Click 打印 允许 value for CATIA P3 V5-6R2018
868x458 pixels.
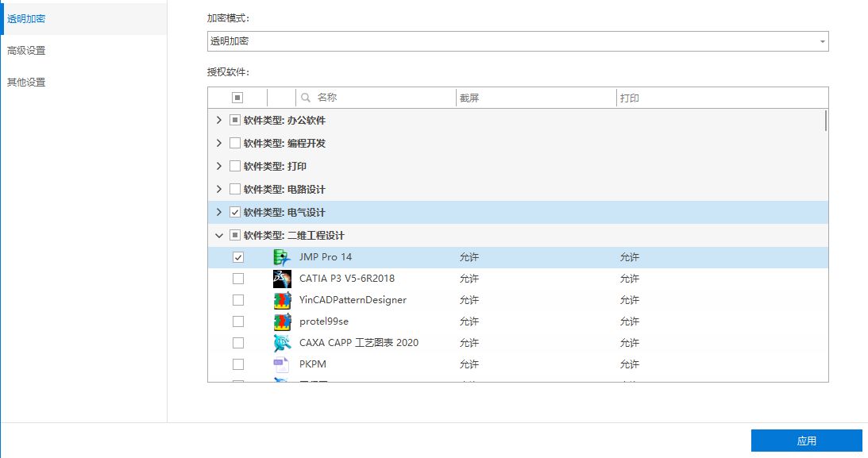(630, 279)
